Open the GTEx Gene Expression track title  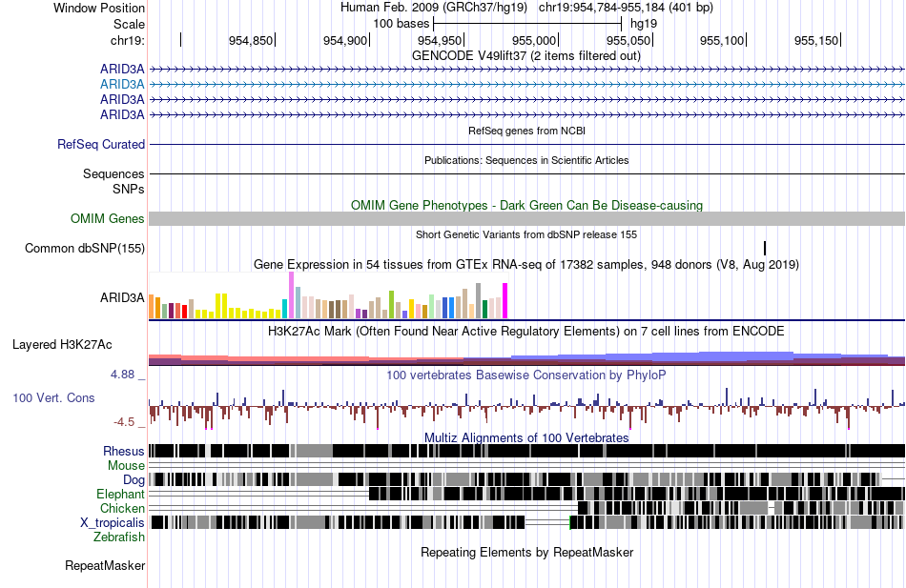[x=525, y=265]
